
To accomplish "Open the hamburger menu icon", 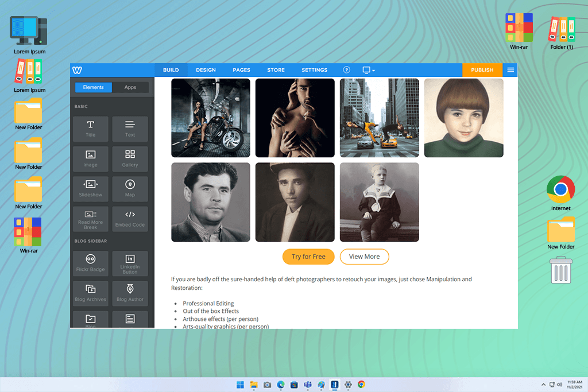I will (510, 70).
